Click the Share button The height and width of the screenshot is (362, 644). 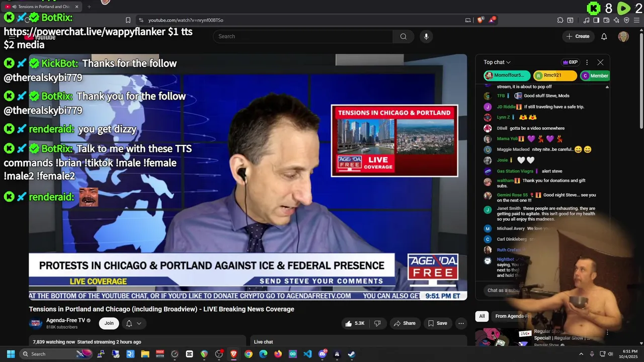(x=405, y=323)
